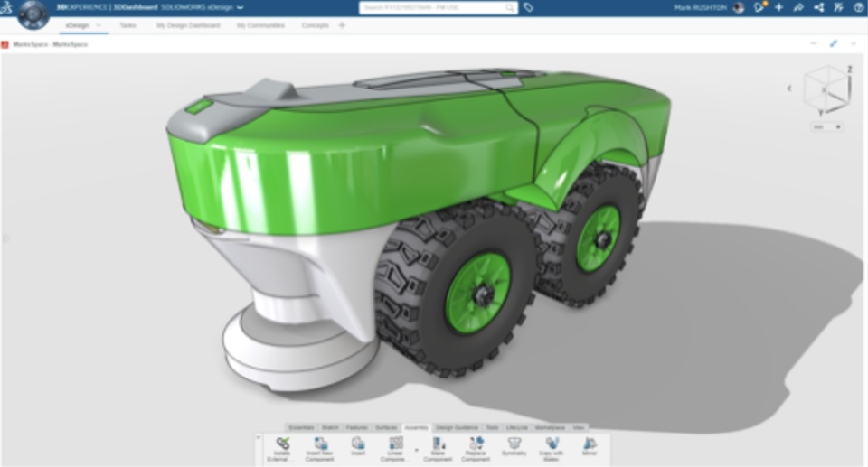Screen dimensions: 868x467
Task: Click the plus add icon in header
Action: coord(778,7)
